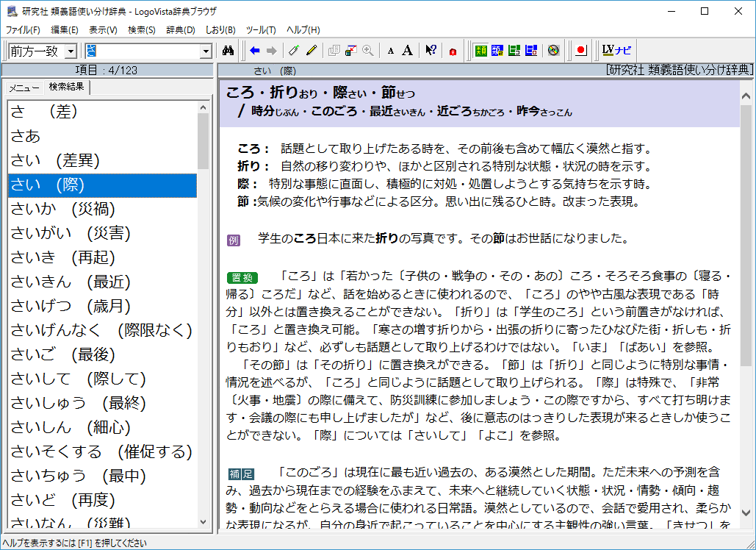Click the 研究社 類義語使い分け辞典 title label

pyautogui.click(x=680, y=70)
